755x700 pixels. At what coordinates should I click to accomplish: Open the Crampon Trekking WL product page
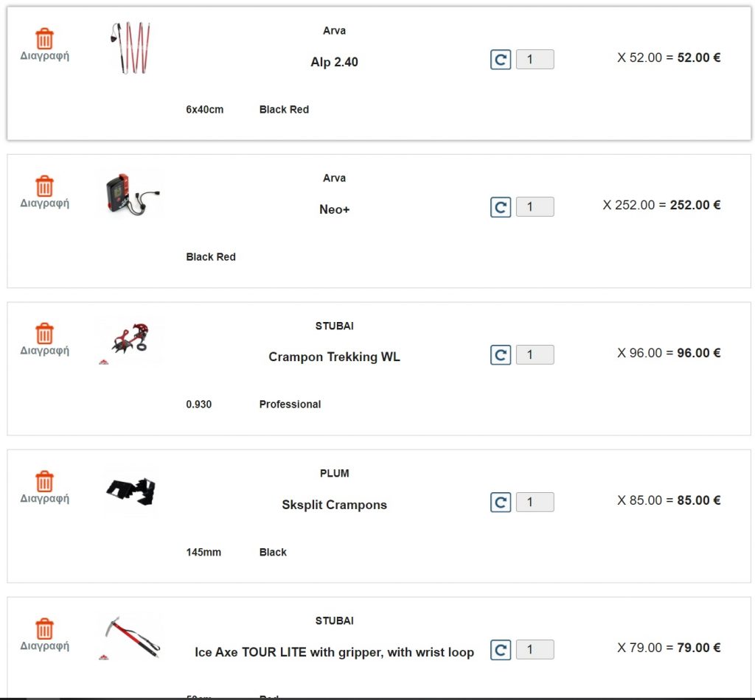334,357
